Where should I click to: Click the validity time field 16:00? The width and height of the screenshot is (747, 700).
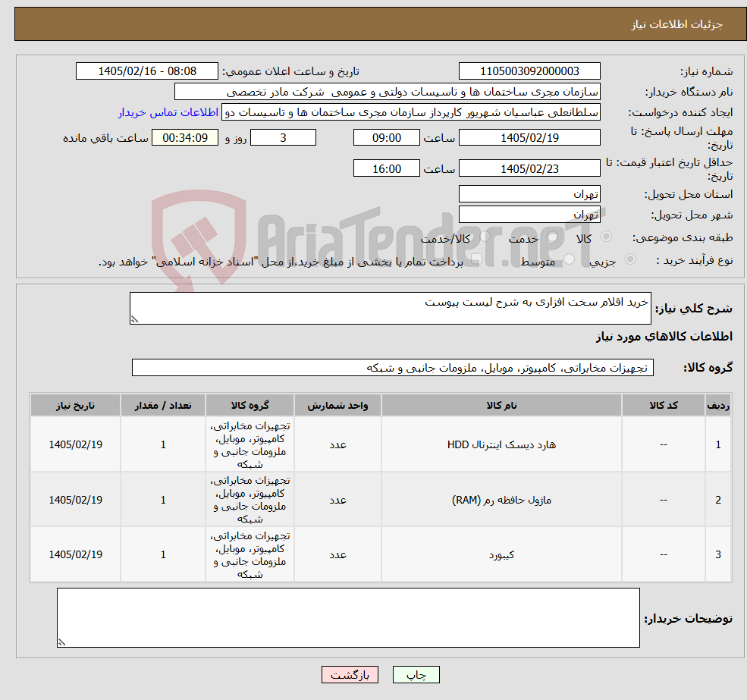pos(386,168)
